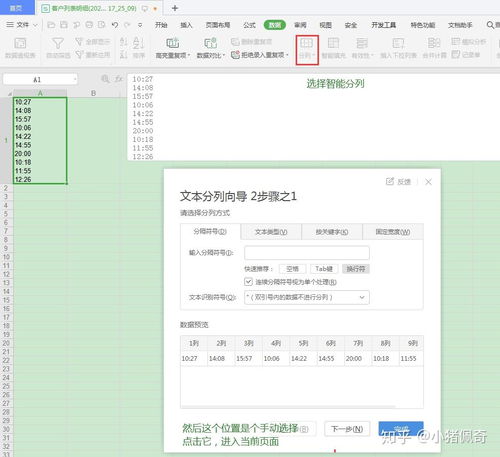Click the 分列 split columns icon
This screenshot has width=500, height=457.
pyautogui.click(x=307, y=44)
